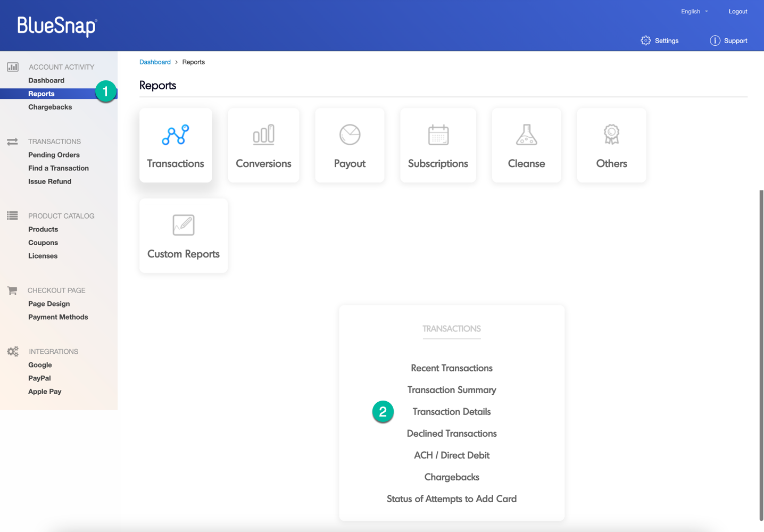Screen dimensions: 764x532
Task: Open Chargebacks in the sidebar menu
Action: click(x=50, y=107)
